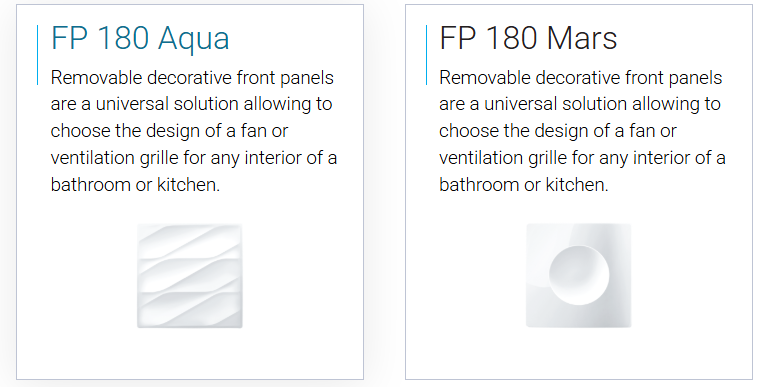Screen dimensions: 758x387
Task: Click the word Mars in the right heading
Action: (582, 38)
